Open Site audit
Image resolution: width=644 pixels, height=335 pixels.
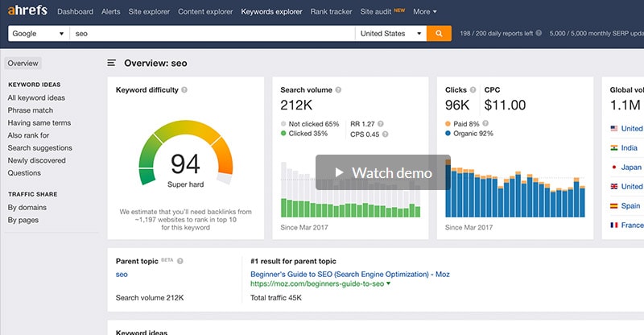point(375,11)
